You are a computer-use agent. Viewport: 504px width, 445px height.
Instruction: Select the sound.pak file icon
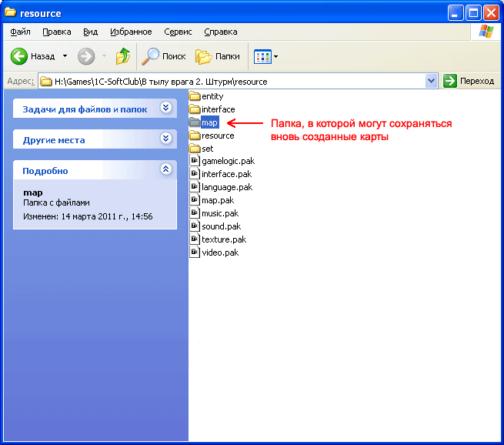tap(195, 226)
